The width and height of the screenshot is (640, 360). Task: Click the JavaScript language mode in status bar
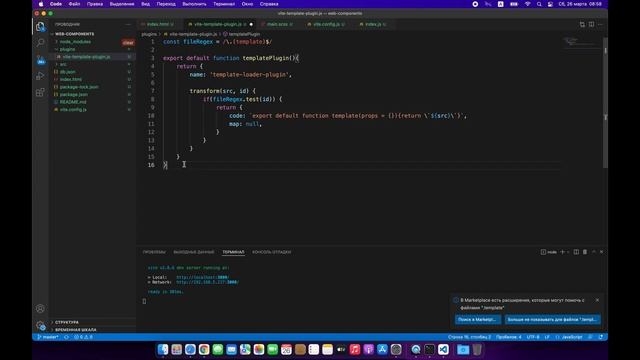point(572,337)
